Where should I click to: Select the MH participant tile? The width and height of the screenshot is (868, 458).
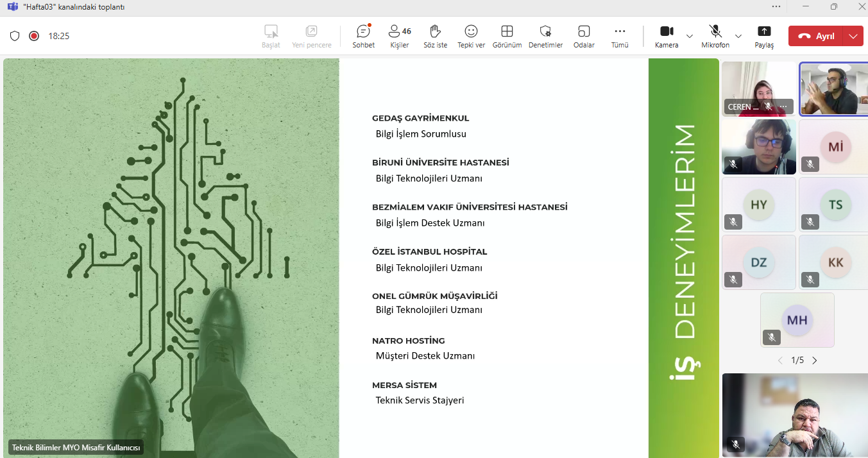[x=797, y=320]
